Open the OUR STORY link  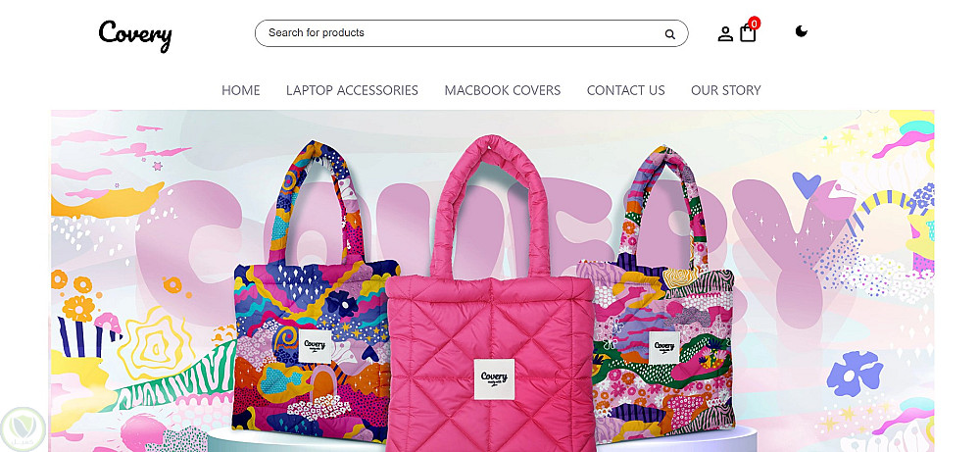pos(725,90)
